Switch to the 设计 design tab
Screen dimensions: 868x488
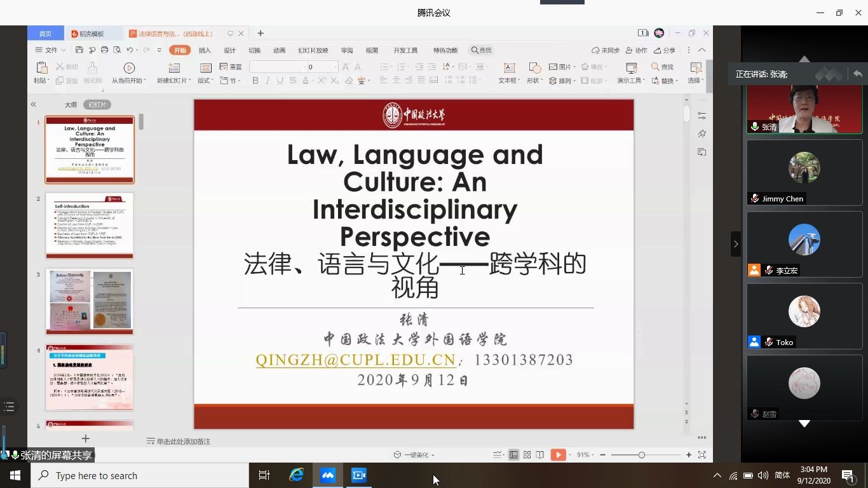pos(229,50)
